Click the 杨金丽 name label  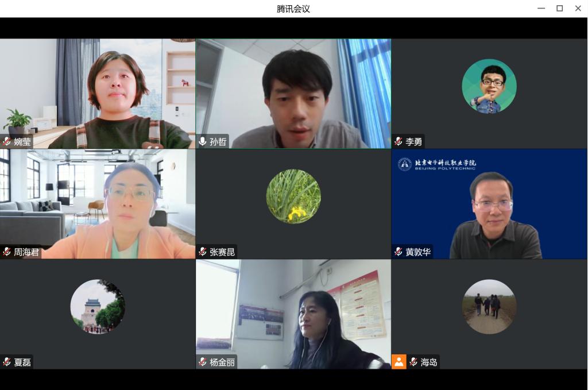pyautogui.click(x=222, y=362)
